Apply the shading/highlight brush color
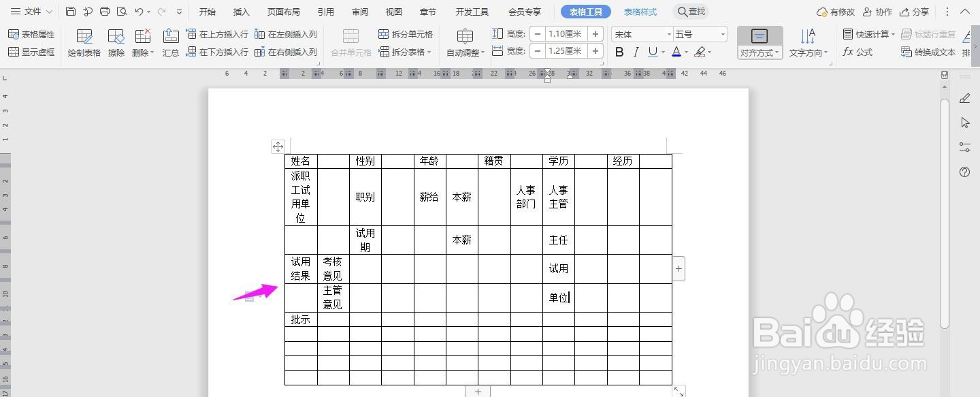The width and height of the screenshot is (980, 397). [x=700, y=52]
